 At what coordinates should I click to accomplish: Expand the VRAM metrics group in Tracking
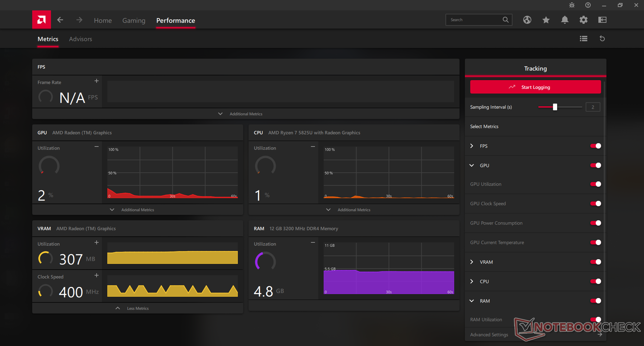[x=472, y=262]
